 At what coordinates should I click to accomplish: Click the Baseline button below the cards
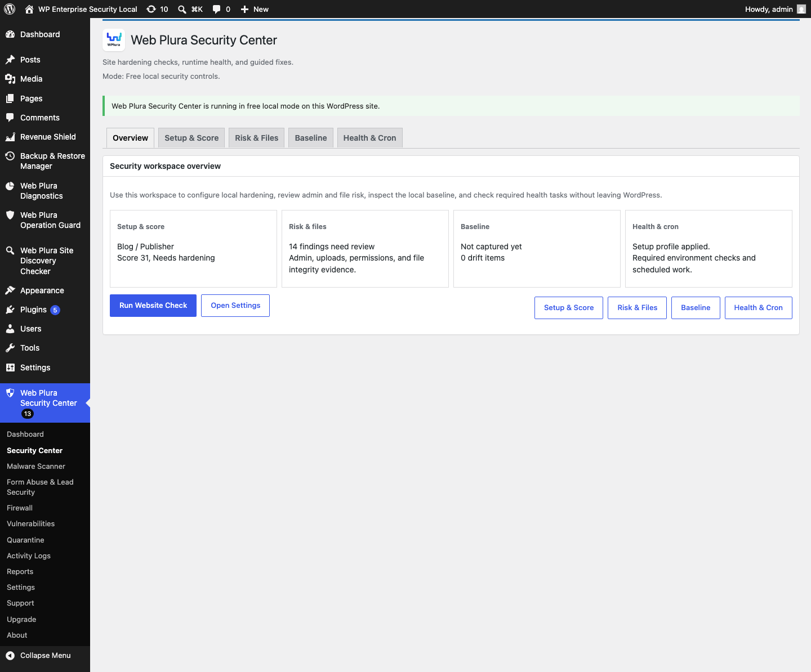tap(696, 308)
